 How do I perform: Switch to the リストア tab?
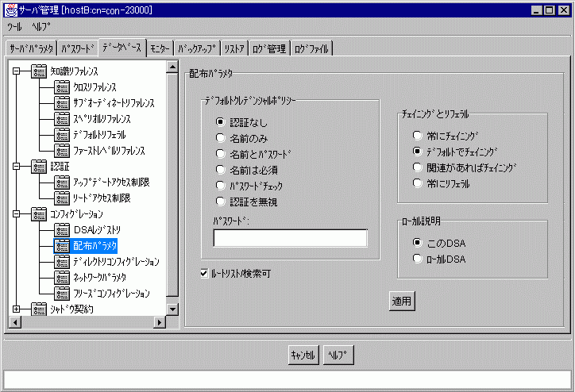click(234, 48)
